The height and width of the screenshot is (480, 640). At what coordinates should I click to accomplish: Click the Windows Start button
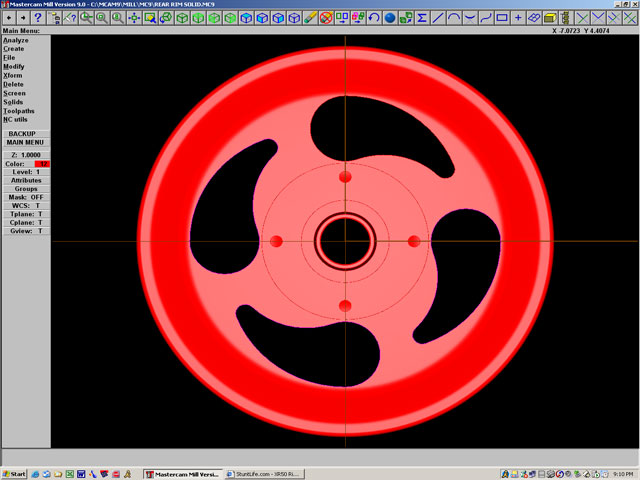pos(14,473)
